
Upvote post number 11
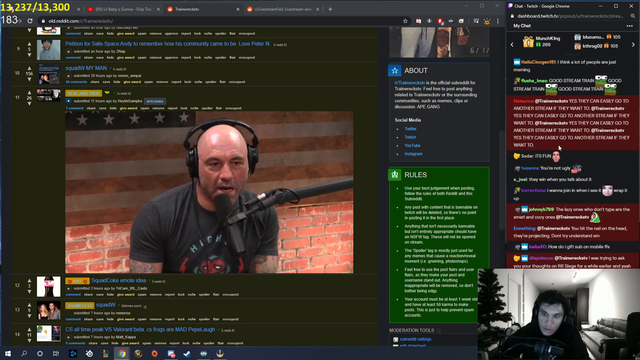[x=29, y=93]
